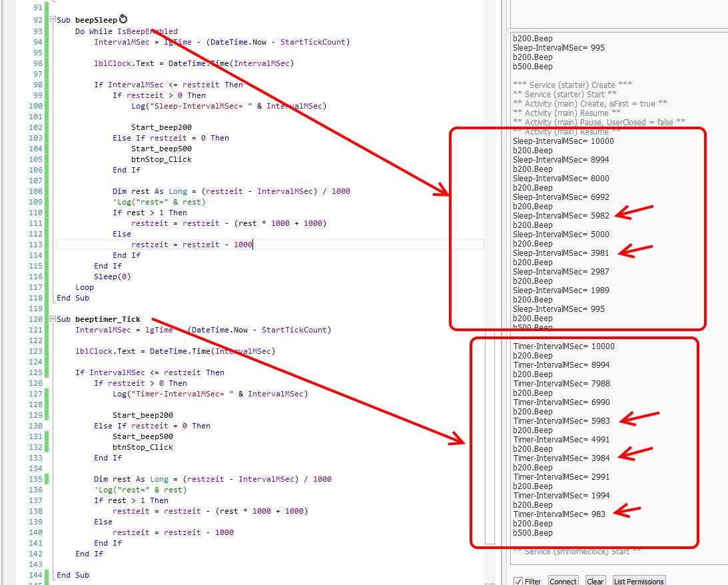Collapse the beeptimer_Tick sub fold toggle
The height and width of the screenshot is (585, 728).
click(x=53, y=319)
